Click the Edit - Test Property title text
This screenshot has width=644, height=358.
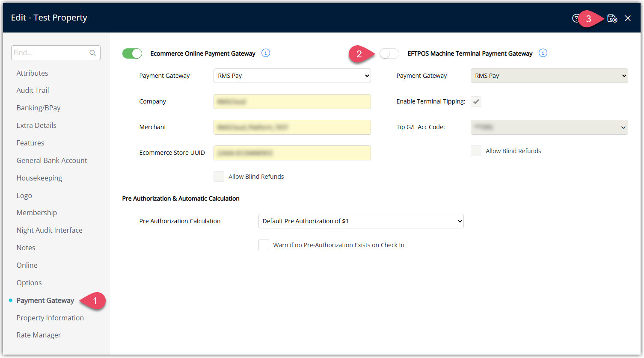49,18
